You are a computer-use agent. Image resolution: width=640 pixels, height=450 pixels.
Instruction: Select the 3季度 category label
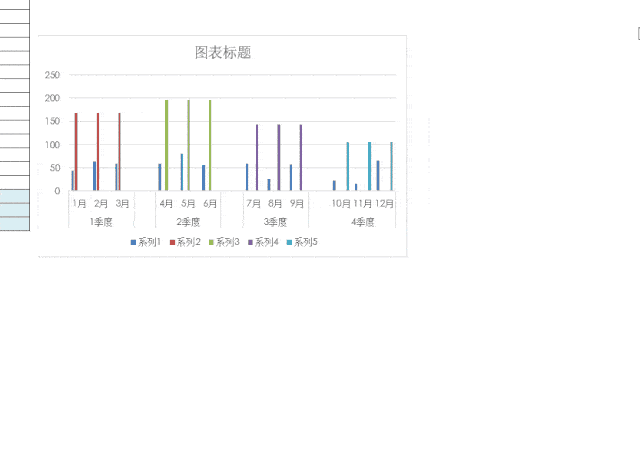275,222
